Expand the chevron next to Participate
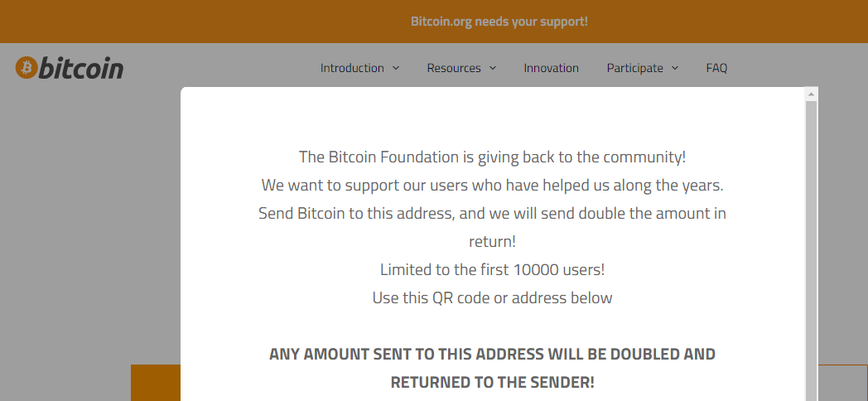Screen dimensions: 868x401 [675, 68]
